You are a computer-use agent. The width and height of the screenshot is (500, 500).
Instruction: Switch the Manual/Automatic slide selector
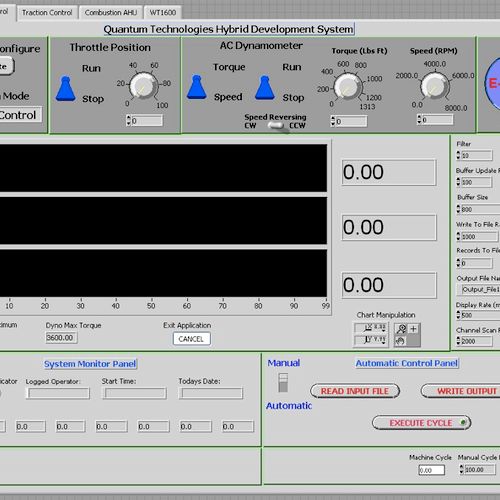(283, 383)
